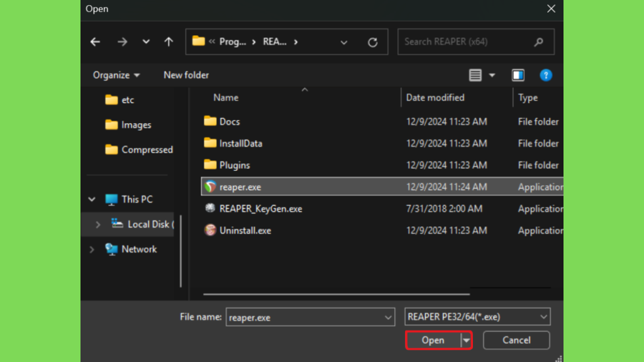This screenshot has width=644, height=362.
Task: Click the folder icon in the address bar
Action: (x=198, y=41)
